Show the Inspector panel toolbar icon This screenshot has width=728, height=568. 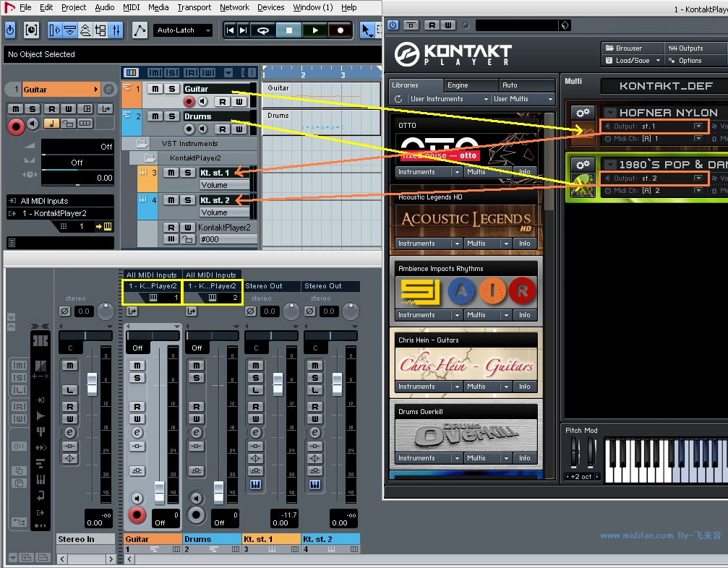[55, 30]
